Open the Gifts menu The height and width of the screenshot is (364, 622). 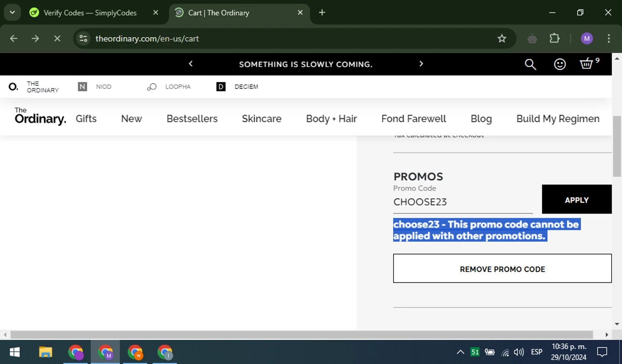pos(86,119)
